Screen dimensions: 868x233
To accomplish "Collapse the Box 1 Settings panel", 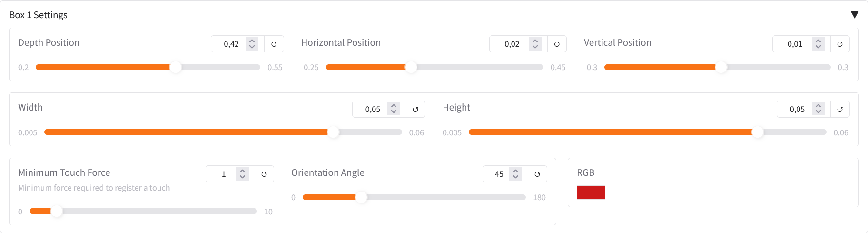I will point(855,15).
